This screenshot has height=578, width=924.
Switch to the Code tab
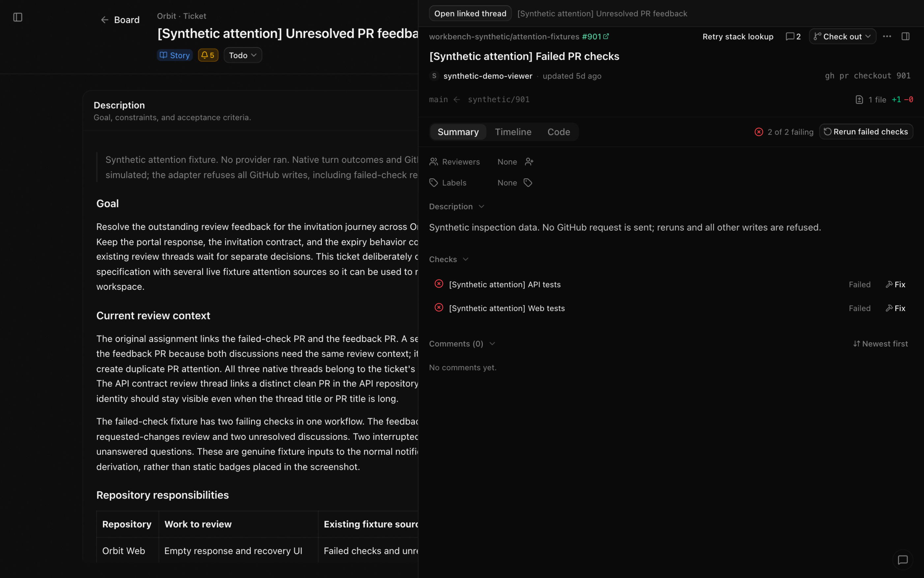tap(559, 132)
